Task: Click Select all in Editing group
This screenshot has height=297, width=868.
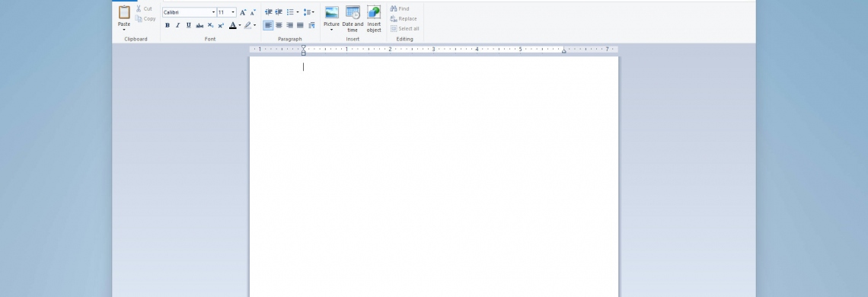Action: pos(404,29)
